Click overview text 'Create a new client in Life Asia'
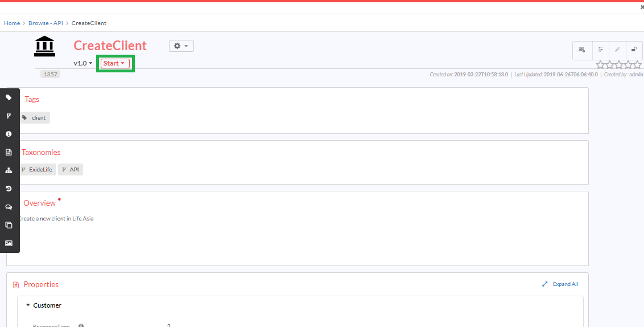The height and width of the screenshot is (327, 644). (x=56, y=218)
